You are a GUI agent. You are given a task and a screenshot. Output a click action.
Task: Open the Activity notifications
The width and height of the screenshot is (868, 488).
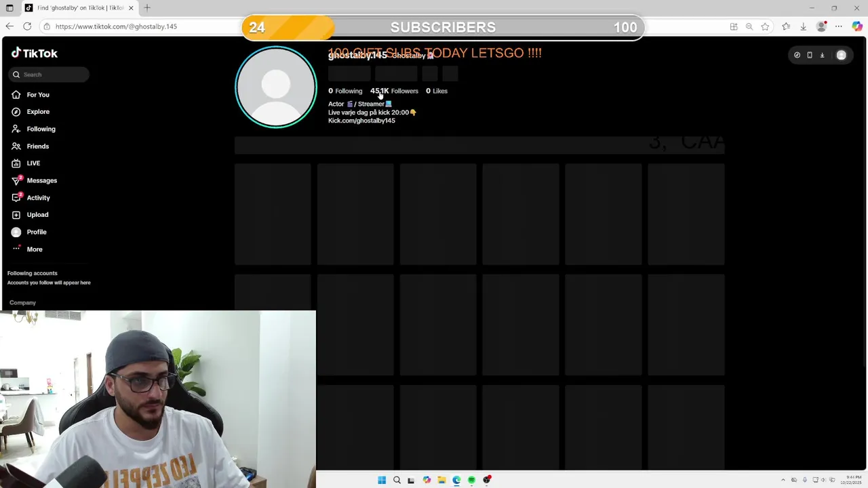tap(38, 198)
